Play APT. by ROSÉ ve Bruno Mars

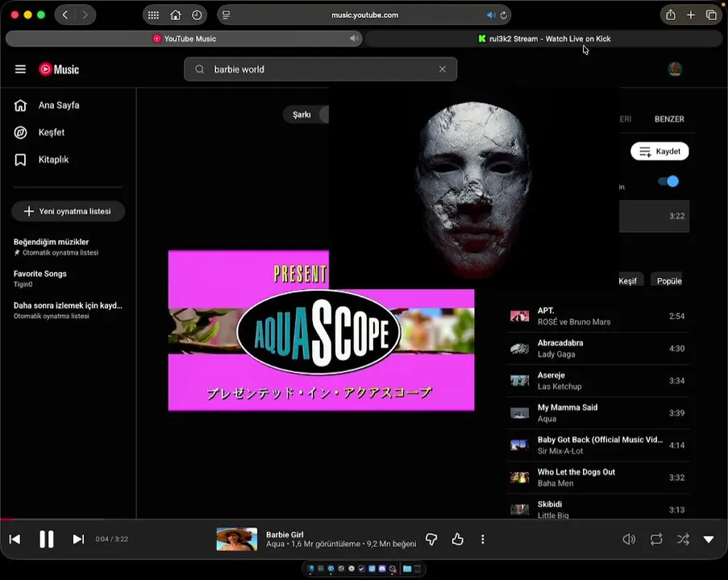click(597, 316)
